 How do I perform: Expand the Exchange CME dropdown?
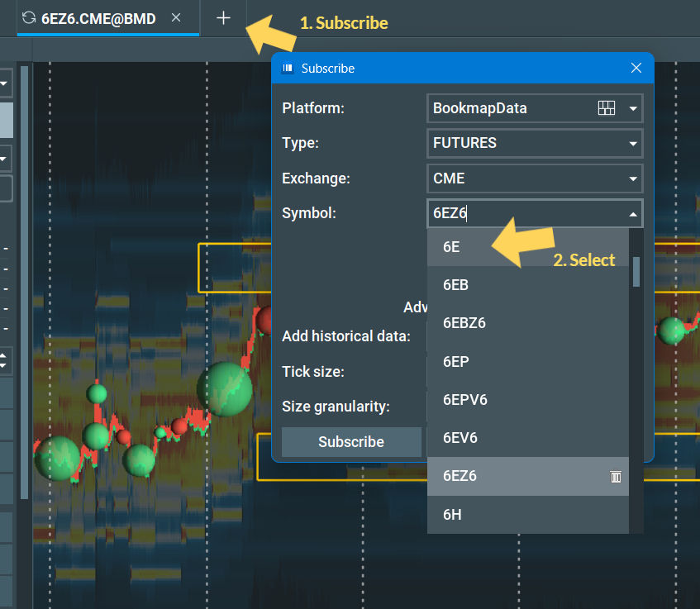(x=633, y=179)
